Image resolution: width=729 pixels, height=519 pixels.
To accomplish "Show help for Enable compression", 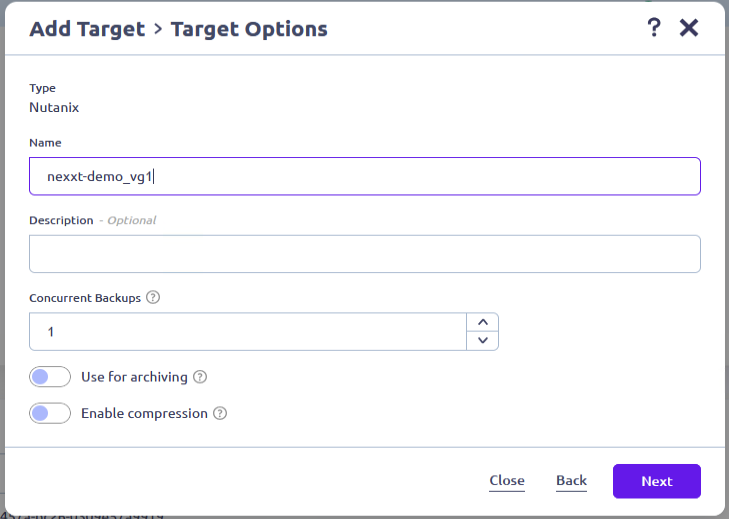I will [220, 413].
